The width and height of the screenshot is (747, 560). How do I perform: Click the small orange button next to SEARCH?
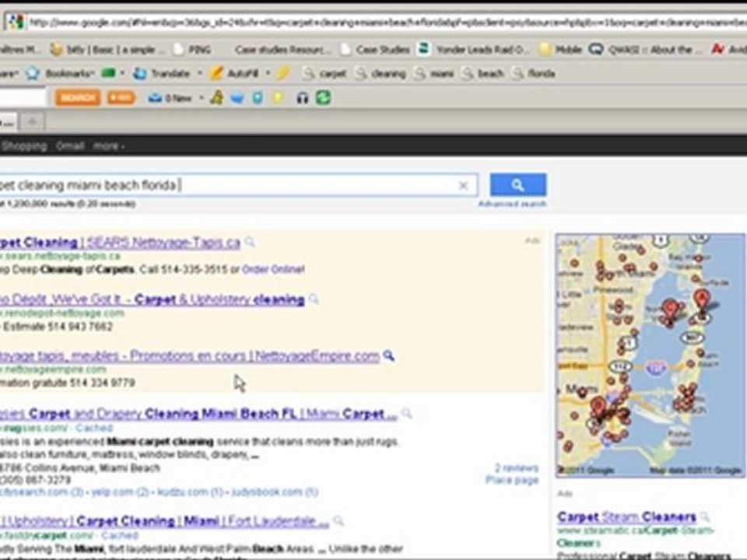[121, 98]
